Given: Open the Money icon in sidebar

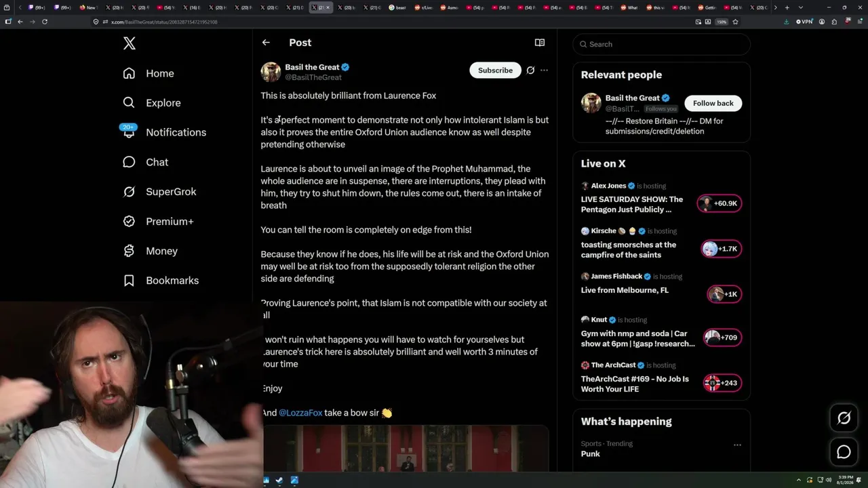Looking at the screenshot, I should pyautogui.click(x=129, y=251).
